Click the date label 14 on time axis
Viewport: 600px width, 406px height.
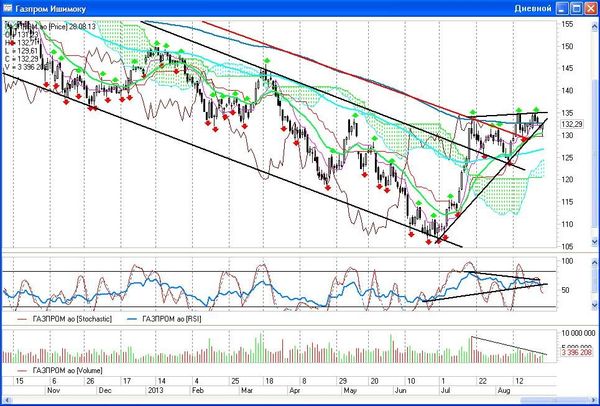[x=162, y=381]
